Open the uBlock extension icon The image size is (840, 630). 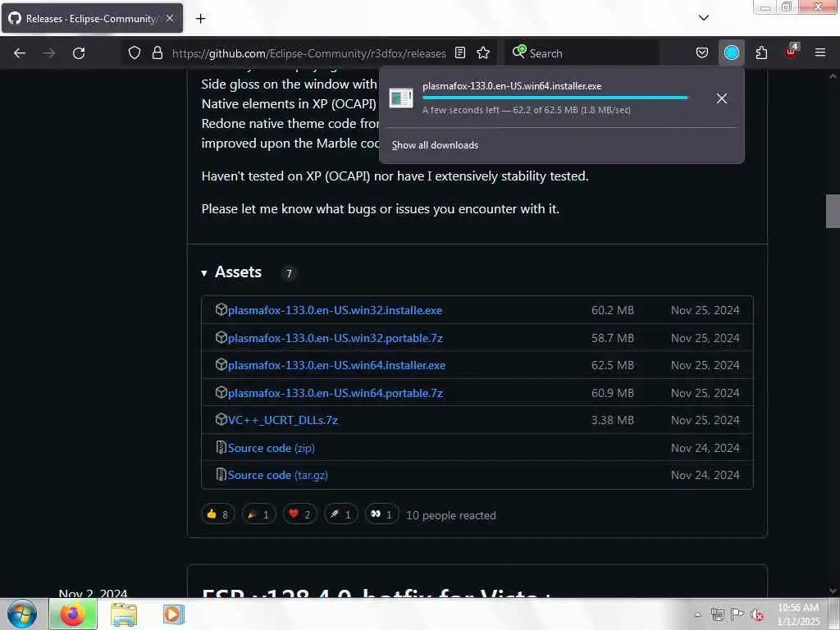click(x=792, y=52)
